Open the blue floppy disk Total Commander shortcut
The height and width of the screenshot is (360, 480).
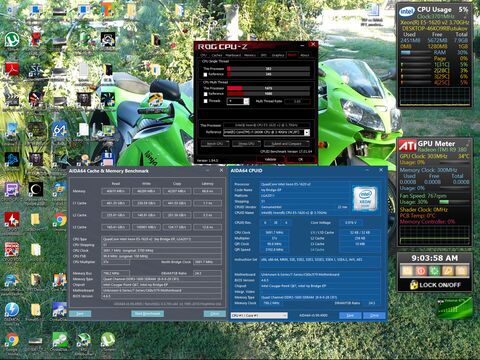tap(108, 159)
